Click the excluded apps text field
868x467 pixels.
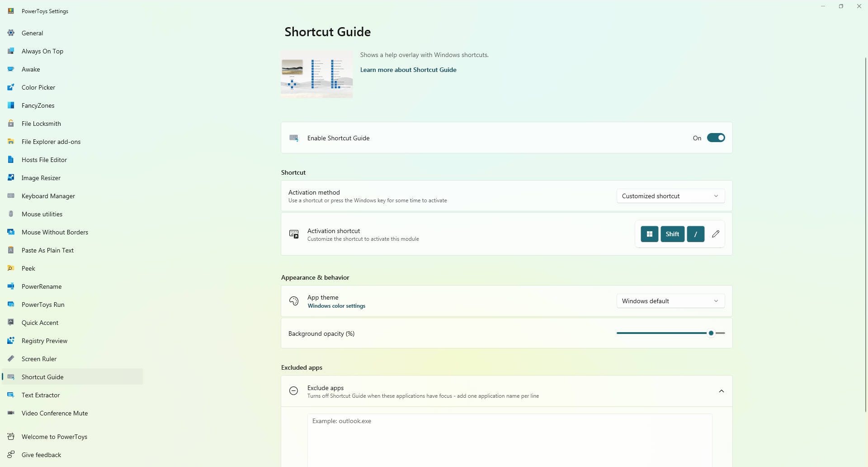point(509,439)
